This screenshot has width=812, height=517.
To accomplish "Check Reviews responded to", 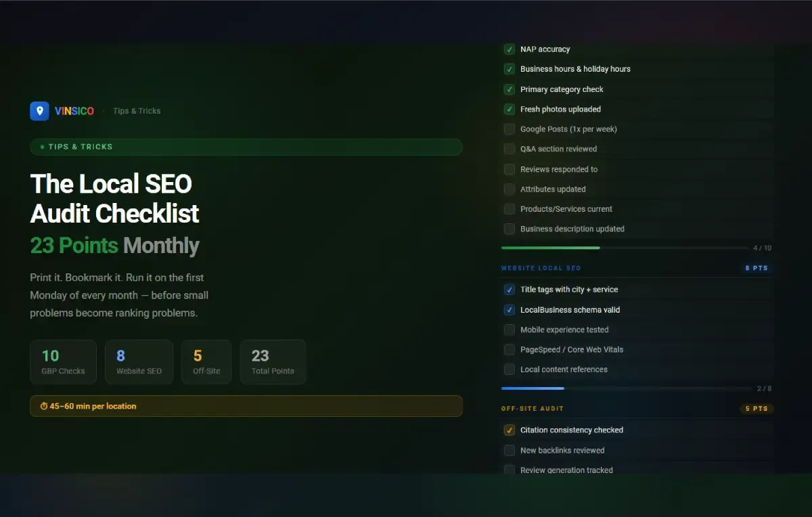I will point(510,169).
